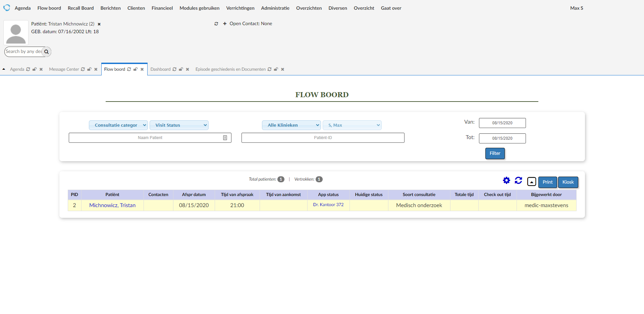Screen dimensions: 644x314
Task: Close the Message Center tab
Action: click(x=96, y=69)
